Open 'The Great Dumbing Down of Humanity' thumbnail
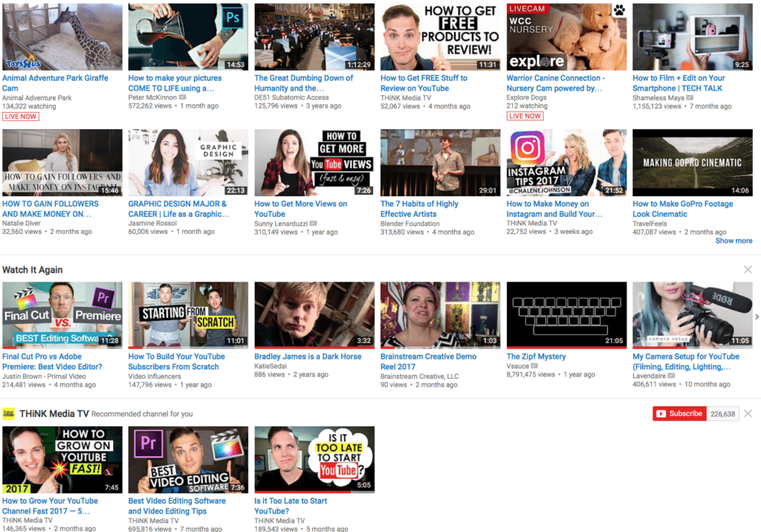Image resolution: width=761 pixels, height=532 pixels. [314, 37]
